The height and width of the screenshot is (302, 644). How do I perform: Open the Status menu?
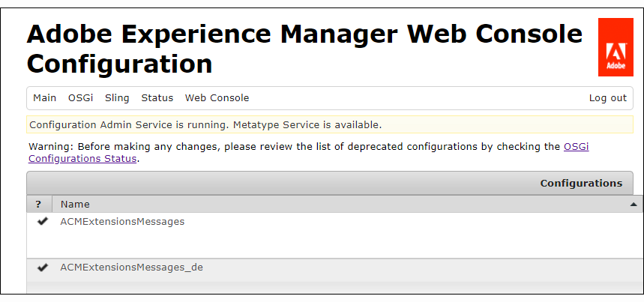[157, 98]
